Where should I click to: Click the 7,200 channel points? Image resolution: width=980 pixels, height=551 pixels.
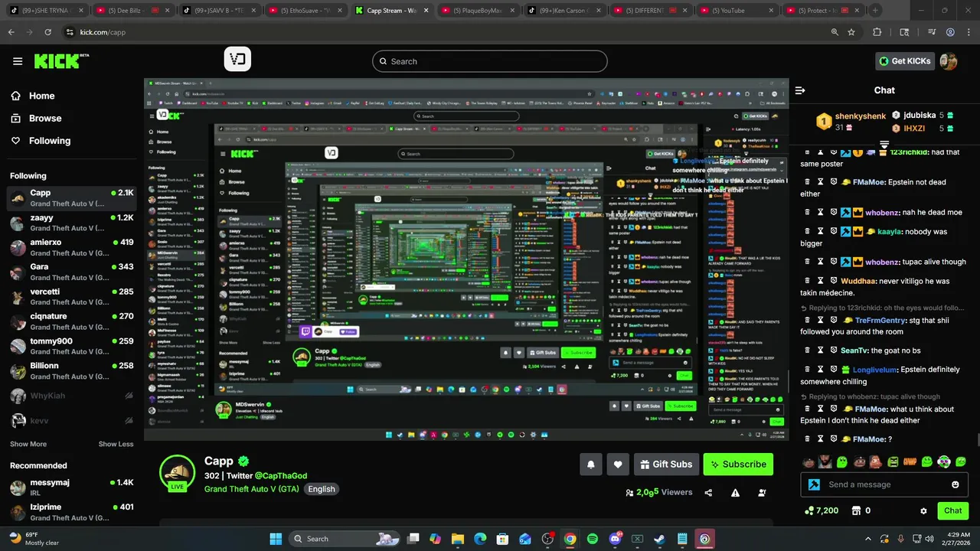coord(822,510)
